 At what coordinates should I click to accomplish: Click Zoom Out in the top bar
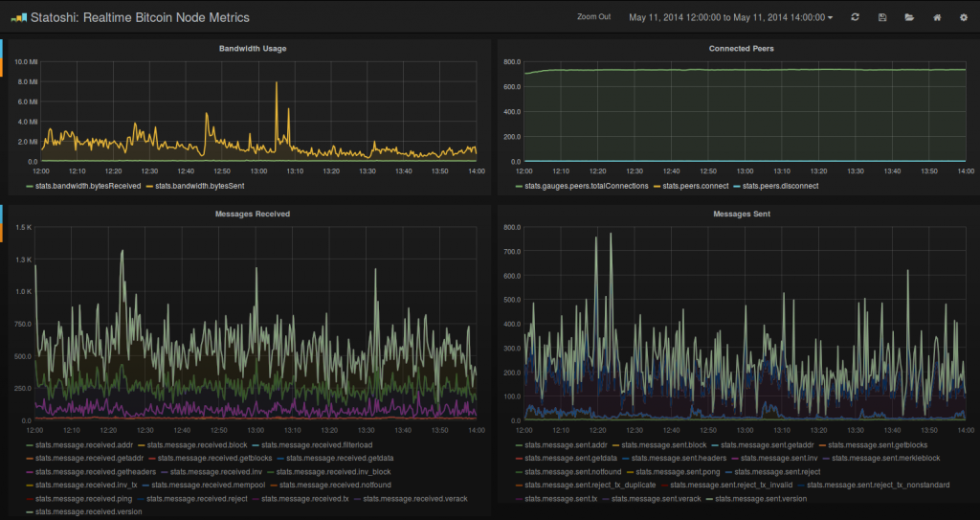pyautogui.click(x=593, y=17)
